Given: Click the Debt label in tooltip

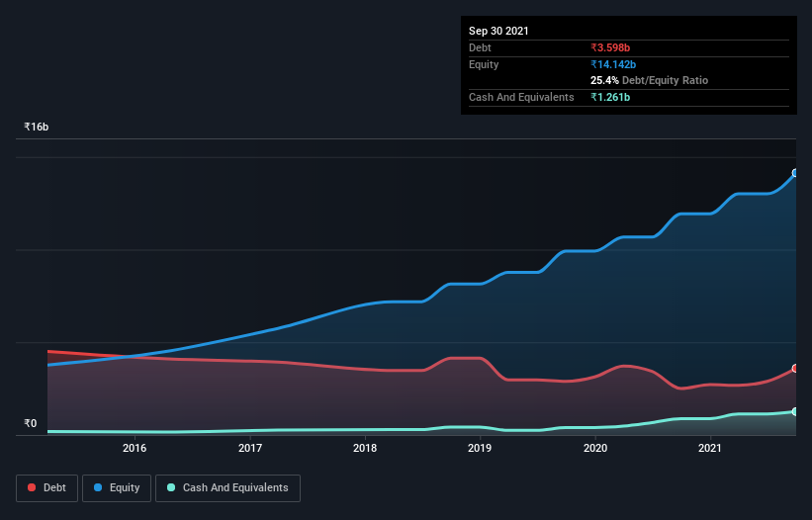Looking at the screenshot, I should tap(480, 47).
